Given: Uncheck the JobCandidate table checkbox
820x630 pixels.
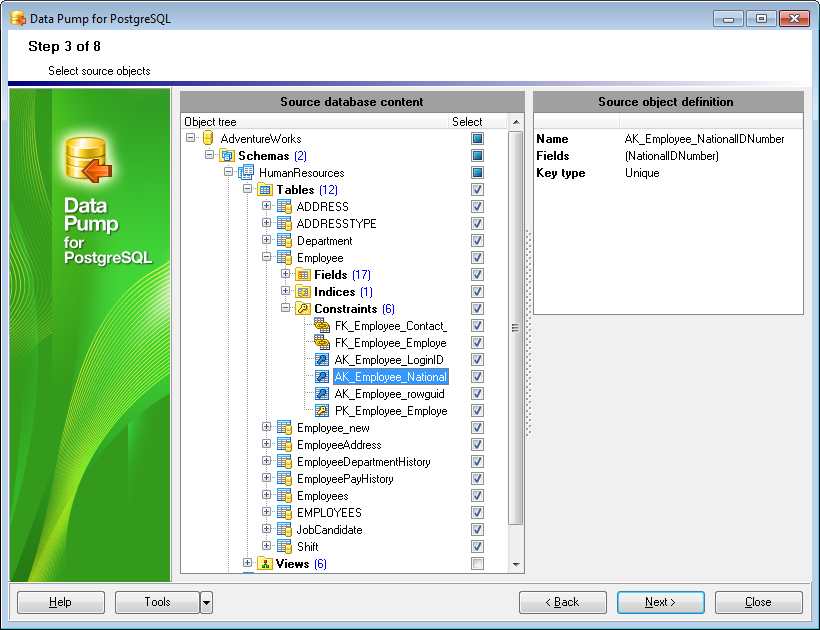Looking at the screenshot, I should [x=477, y=529].
